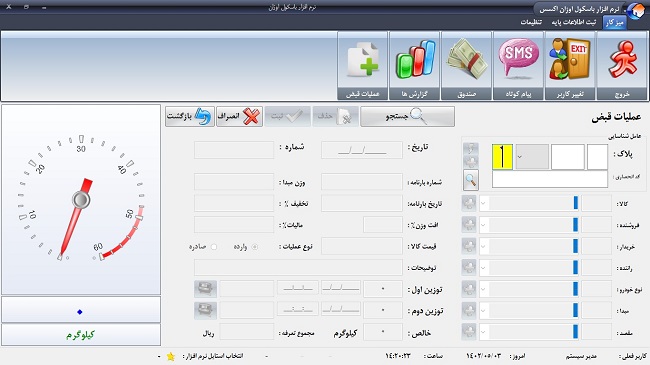The width and height of the screenshot is (650, 365).
Task: Expand the goods (کالا) dropdown
Action: point(483,203)
